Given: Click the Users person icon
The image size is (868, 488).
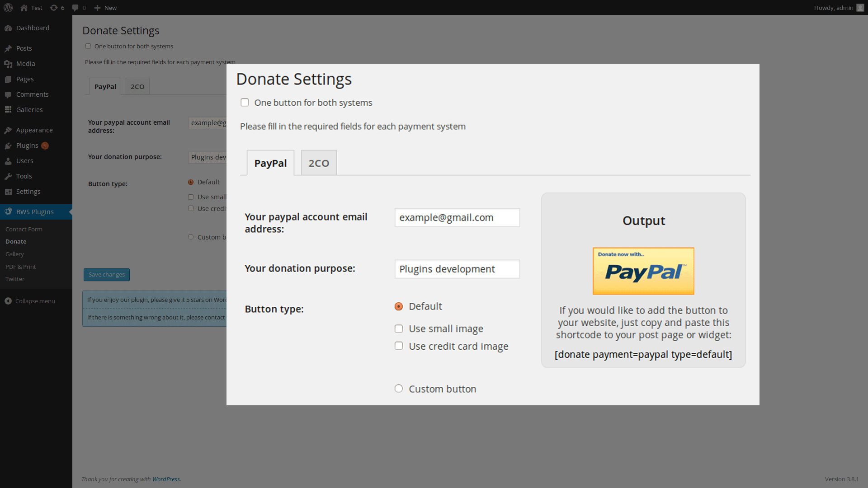Looking at the screenshot, I should pyautogui.click(x=8, y=161).
